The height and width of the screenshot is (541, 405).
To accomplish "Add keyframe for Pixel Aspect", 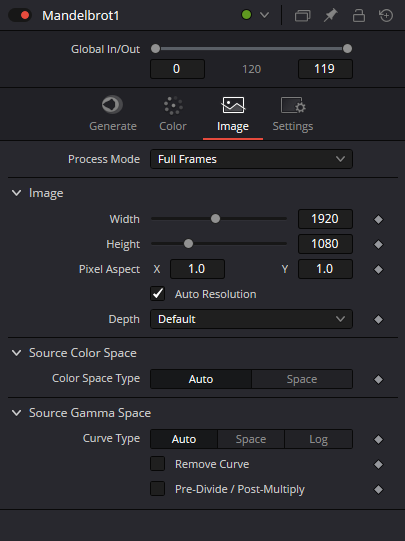I will coord(378,269).
